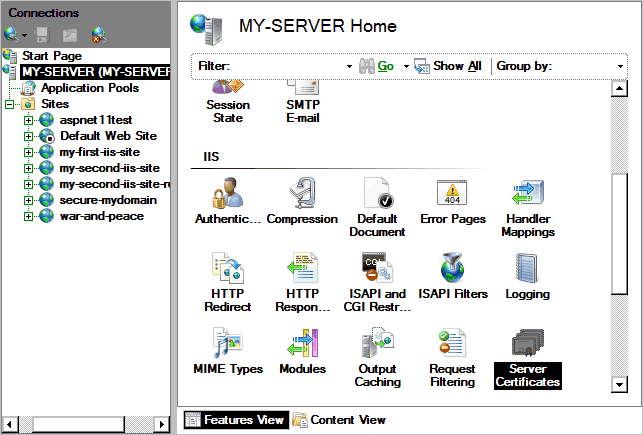Screen dimensions: 643x435
Task: Open the Compression feature
Action: tap(302, 201)
